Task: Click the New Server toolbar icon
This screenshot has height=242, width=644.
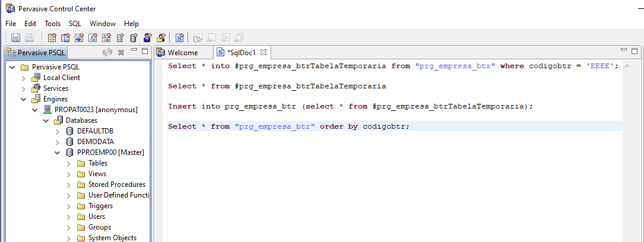Action: coord(120,38)
